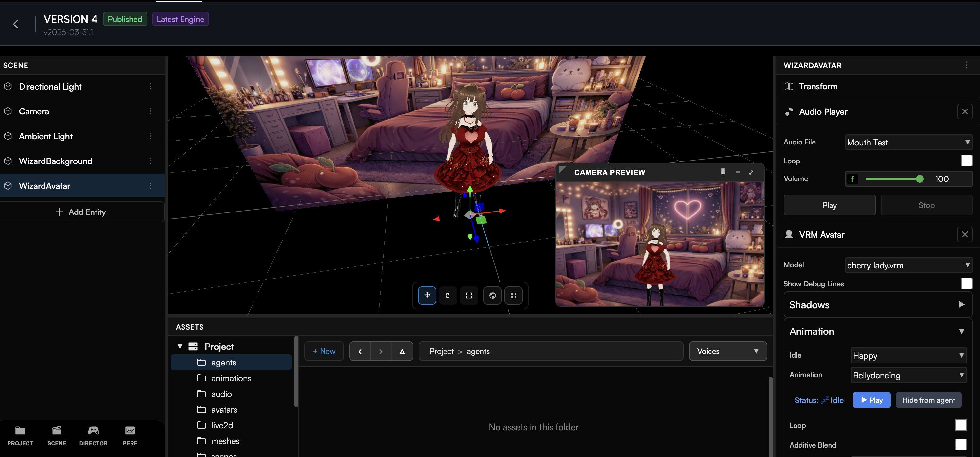This screenshot has height=457, width=980.
Task: Select the rotate gizmo tool
Action: [x=448, y=296]
